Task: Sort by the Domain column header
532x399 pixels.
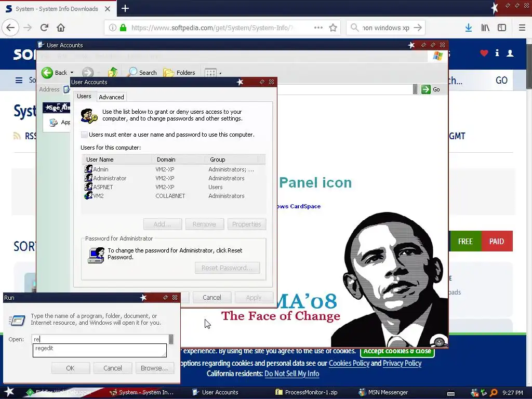Action: click(x=178, y=159)
